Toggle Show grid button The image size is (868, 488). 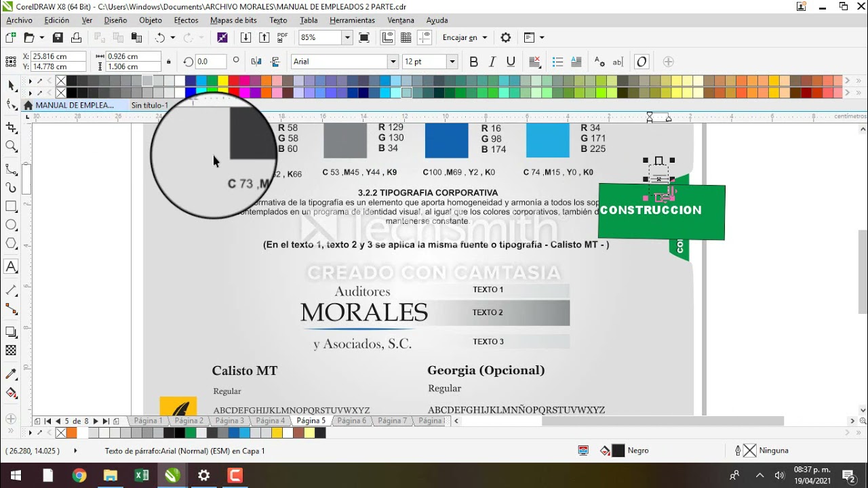[x=406, y=37]
